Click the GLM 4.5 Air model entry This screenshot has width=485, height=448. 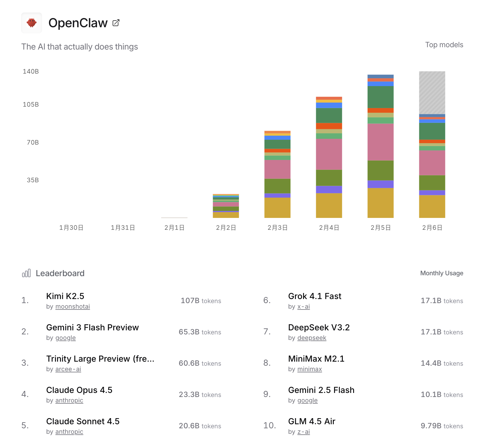coord(312,421)
